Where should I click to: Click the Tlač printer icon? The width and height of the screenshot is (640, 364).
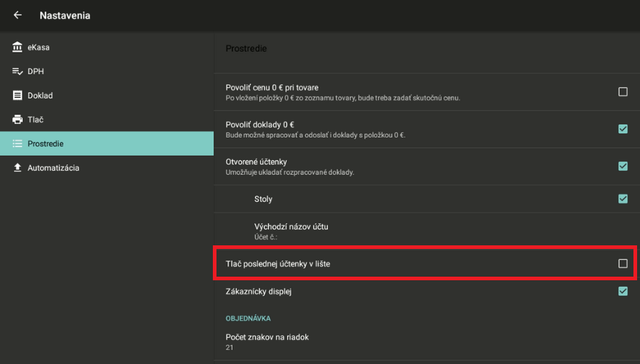[x=17, y=119]
